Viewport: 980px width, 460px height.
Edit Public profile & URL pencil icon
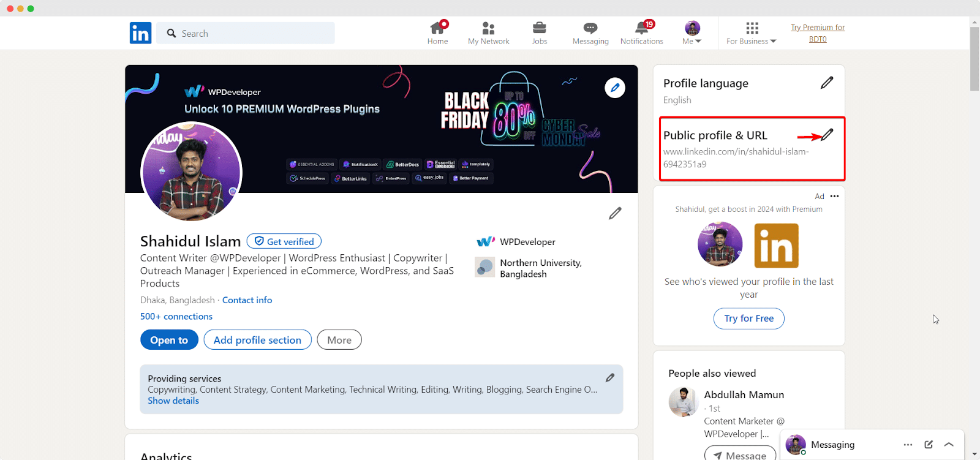click(x=827, y=135)
